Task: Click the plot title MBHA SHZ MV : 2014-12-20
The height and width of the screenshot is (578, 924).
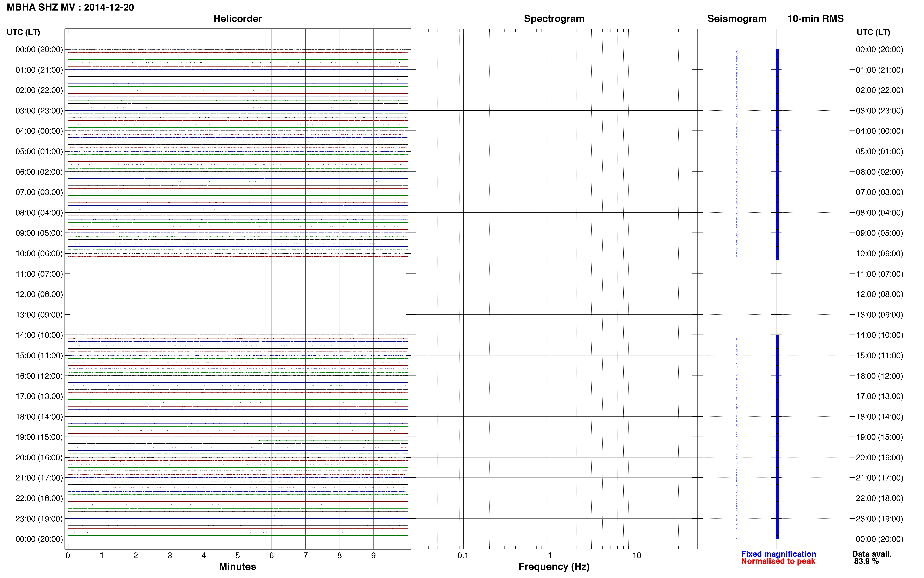Action: [x=70, y=7]
